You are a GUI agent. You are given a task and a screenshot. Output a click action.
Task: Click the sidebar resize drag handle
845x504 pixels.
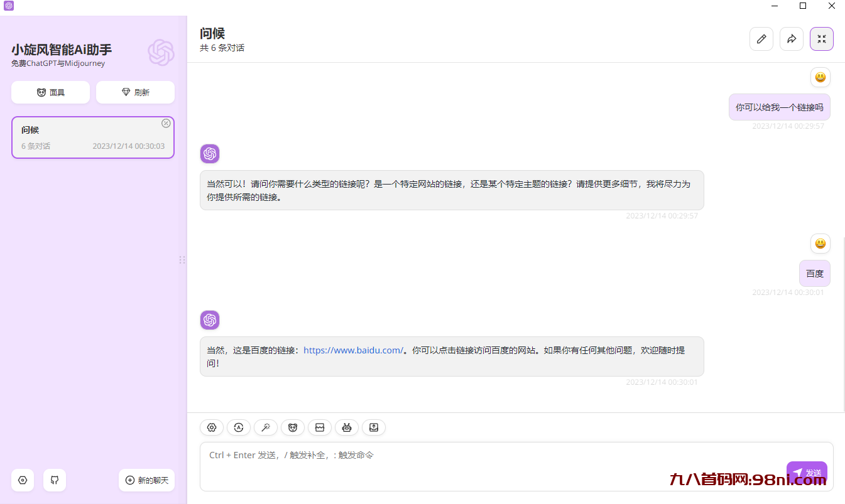pos(182,260)
